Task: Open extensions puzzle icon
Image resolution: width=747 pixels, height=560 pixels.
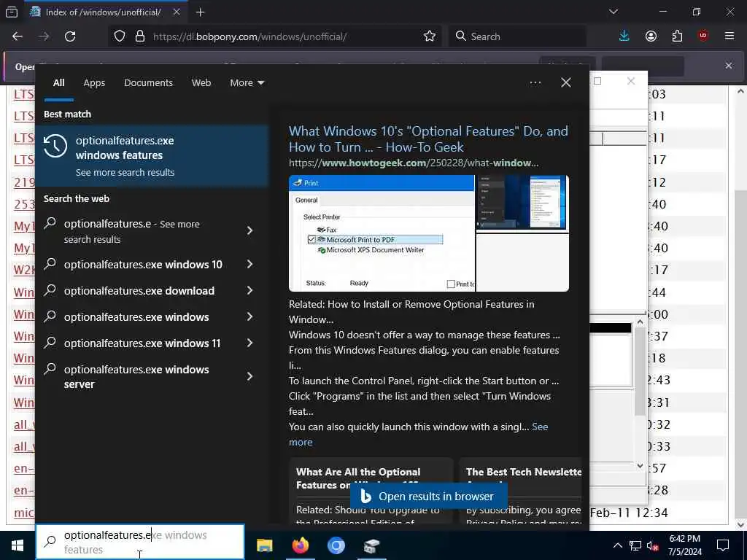Action: click(677, 36)
